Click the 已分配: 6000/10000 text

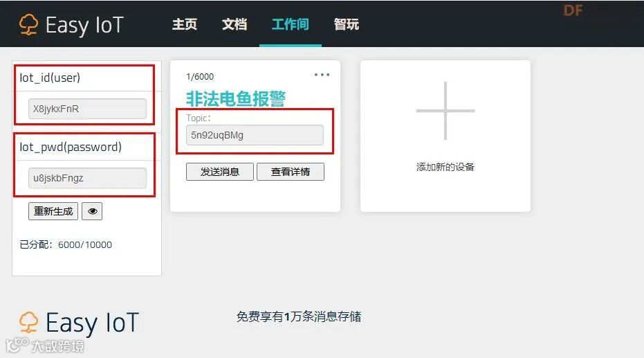click(x=66, y=244)
